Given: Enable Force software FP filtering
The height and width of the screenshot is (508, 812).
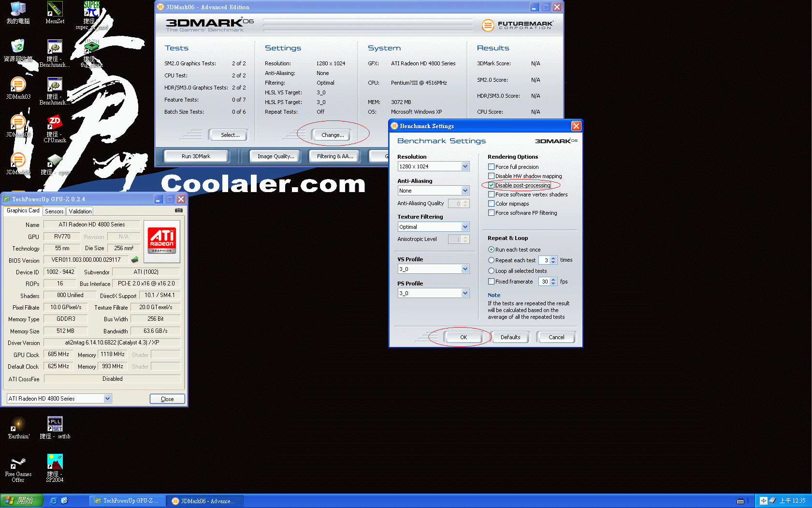Looking at the screenshot, I should point(491,213).
